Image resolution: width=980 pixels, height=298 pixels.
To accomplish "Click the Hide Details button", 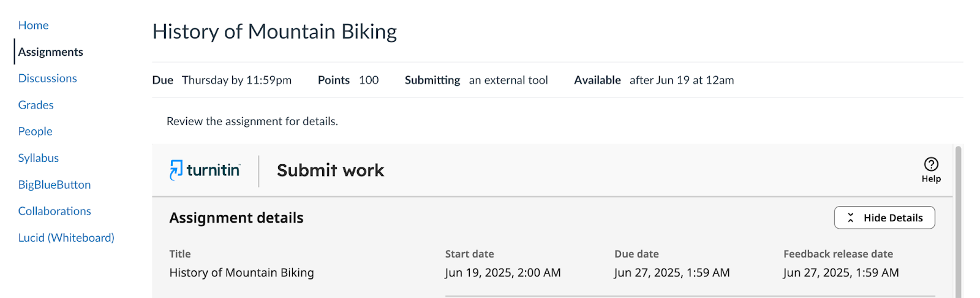I will 884,218.
